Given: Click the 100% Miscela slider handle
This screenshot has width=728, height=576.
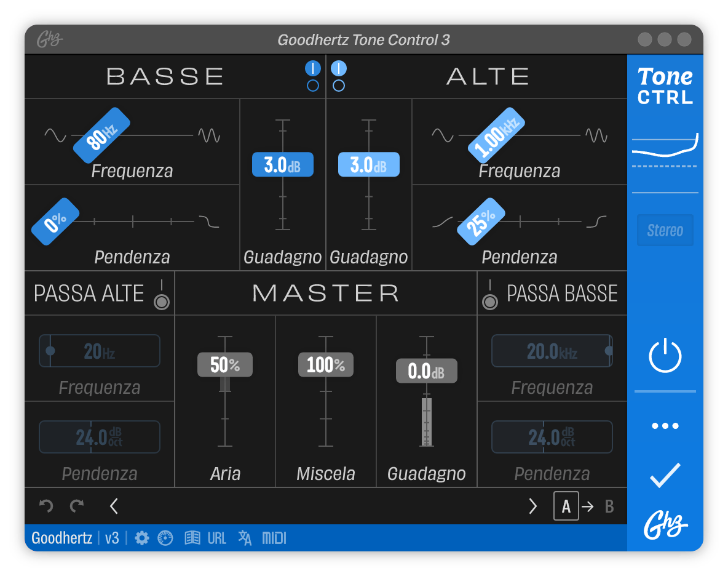Looking at the screenshot, I should click(x=326, y=365).
